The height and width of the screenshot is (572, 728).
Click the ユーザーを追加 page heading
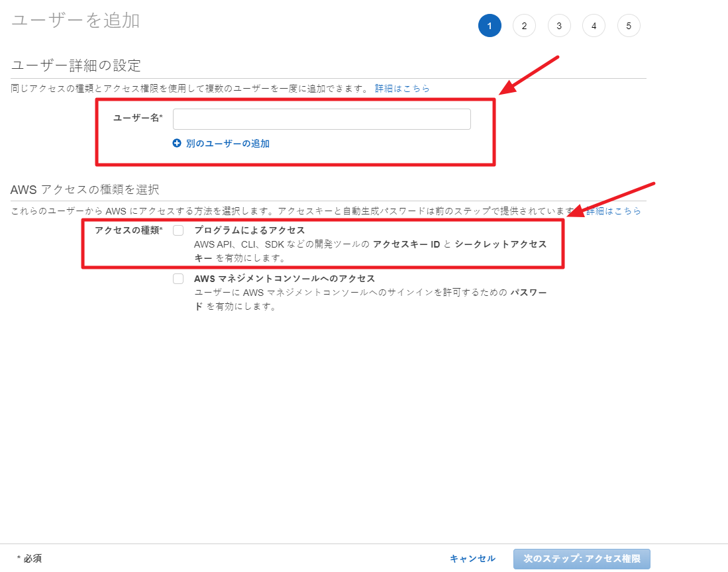coord(76,21)
